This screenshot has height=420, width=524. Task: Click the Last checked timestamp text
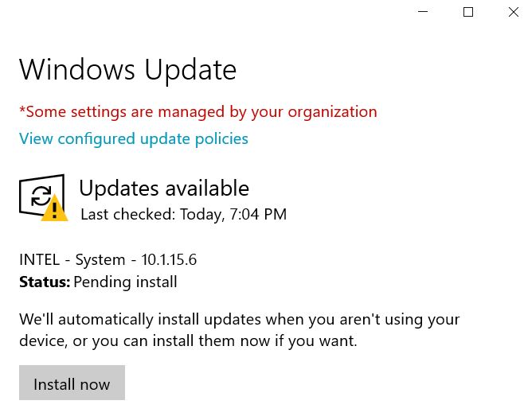click(184, 214)
